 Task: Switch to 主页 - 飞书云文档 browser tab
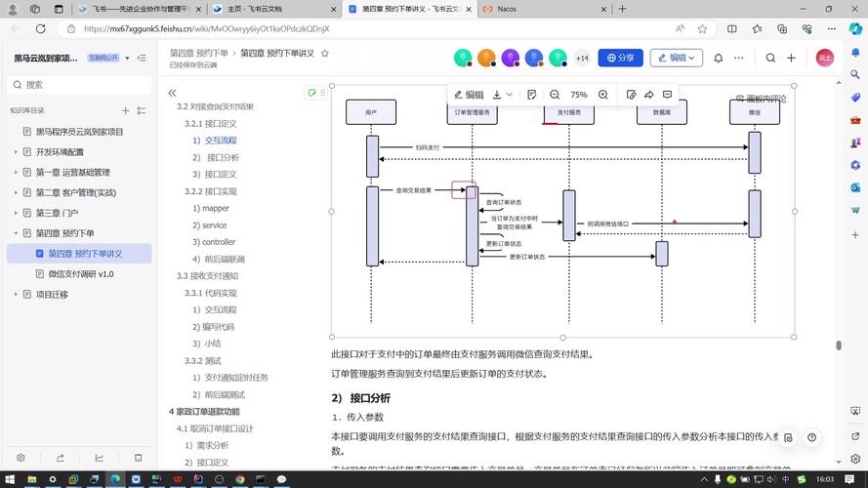click(274, 9)
